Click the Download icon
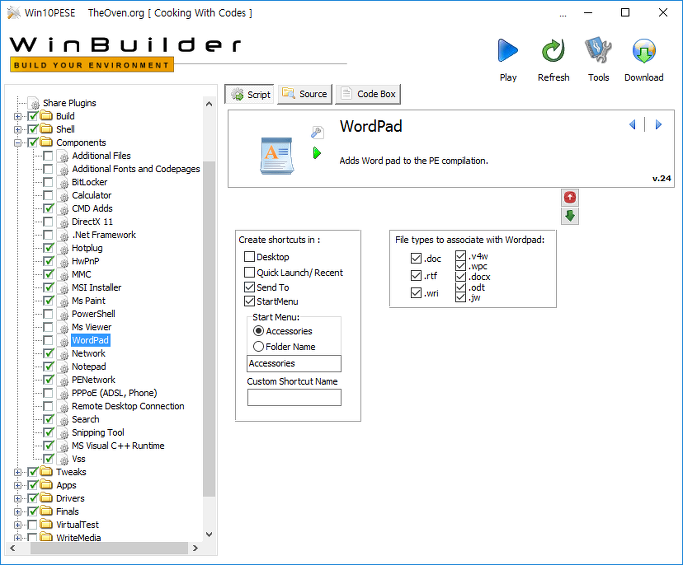Image resolution: width=683 pixels, height=565 pixels. coord(643,51)
